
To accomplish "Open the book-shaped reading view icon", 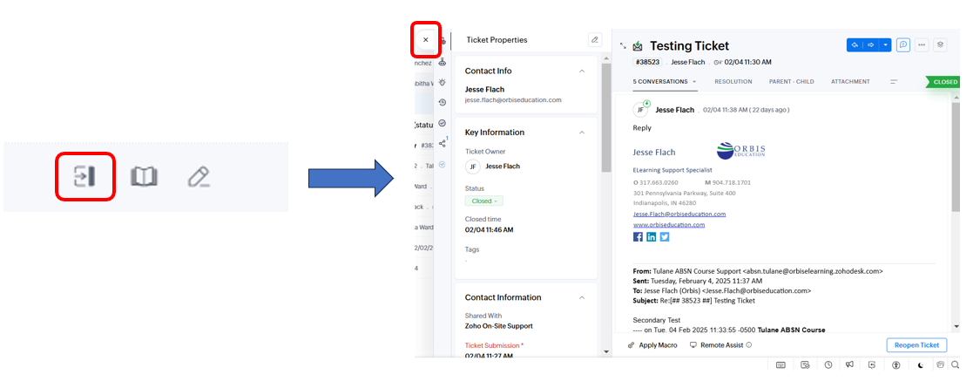I will (x=144, y=177).
